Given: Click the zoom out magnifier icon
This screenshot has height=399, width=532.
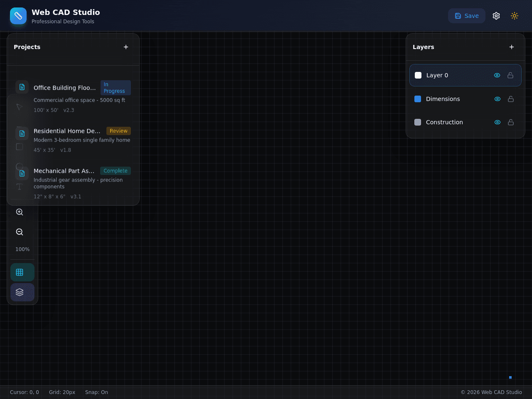Looking at the screenshot, I should pos(20,232).
